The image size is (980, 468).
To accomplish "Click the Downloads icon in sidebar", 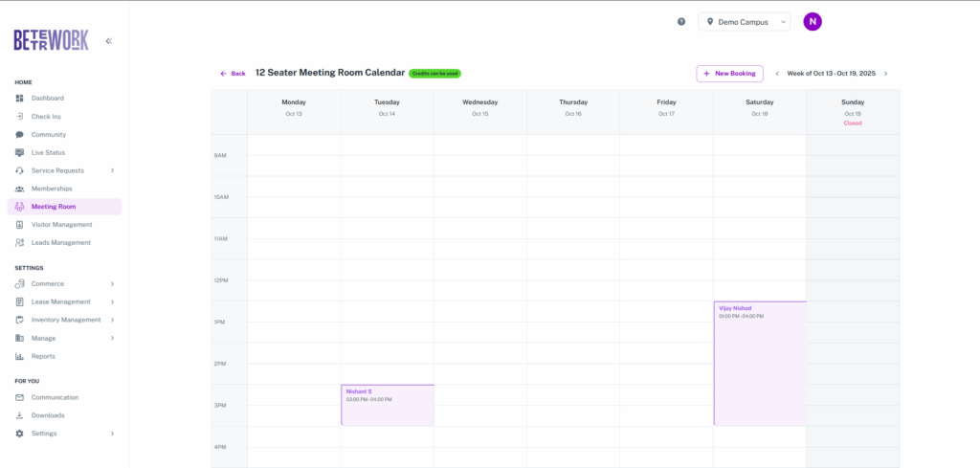I will coord(20,415).
